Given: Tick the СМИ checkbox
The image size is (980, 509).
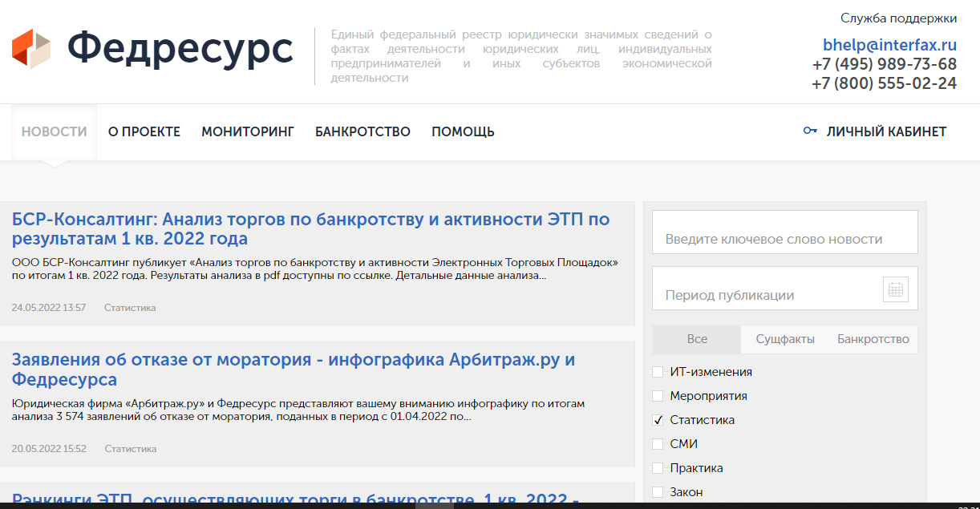Looking at the screenshot, I should coord(658,444).
